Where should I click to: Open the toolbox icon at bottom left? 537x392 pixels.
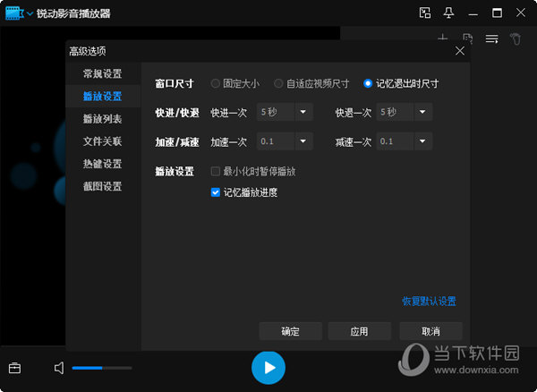click(14, 368)
